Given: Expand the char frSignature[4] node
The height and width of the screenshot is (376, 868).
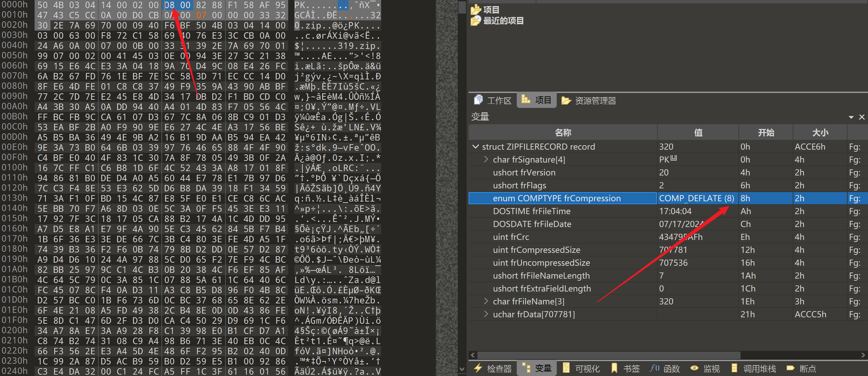Looking at the screenshot, I should coord(486,159).
